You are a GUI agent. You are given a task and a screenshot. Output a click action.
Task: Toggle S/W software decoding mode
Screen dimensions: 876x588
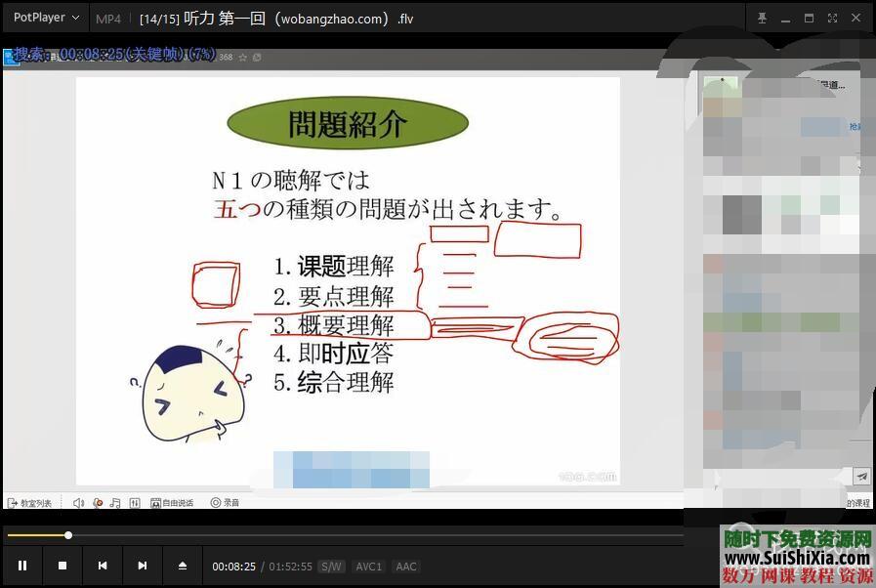click(331, 566)
